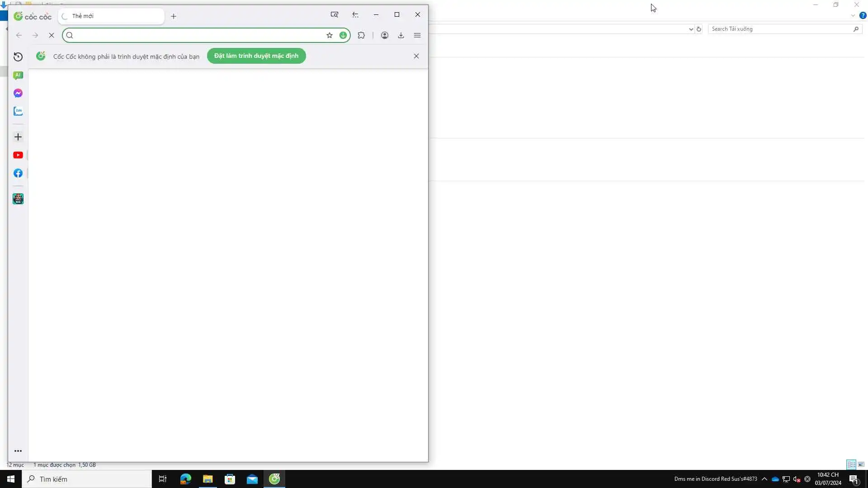Click Đặt làm trình duyệt mặc định button
The image size is (868, 488).
click(x=256, y=56)
